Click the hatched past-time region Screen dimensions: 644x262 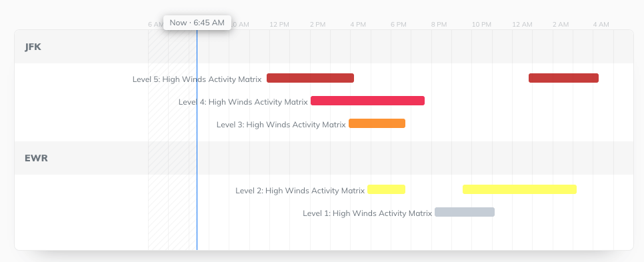click(173, 139)
